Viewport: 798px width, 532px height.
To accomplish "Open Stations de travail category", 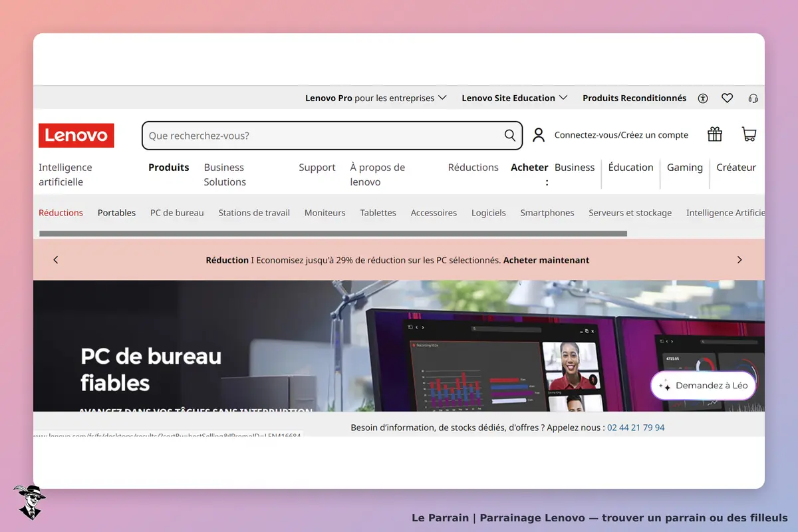I will (254, 213).
